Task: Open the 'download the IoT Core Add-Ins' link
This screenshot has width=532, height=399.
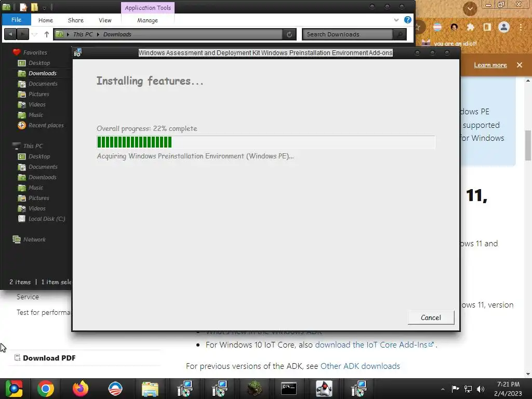Action: pyautogui.click(x=374, y=345)
